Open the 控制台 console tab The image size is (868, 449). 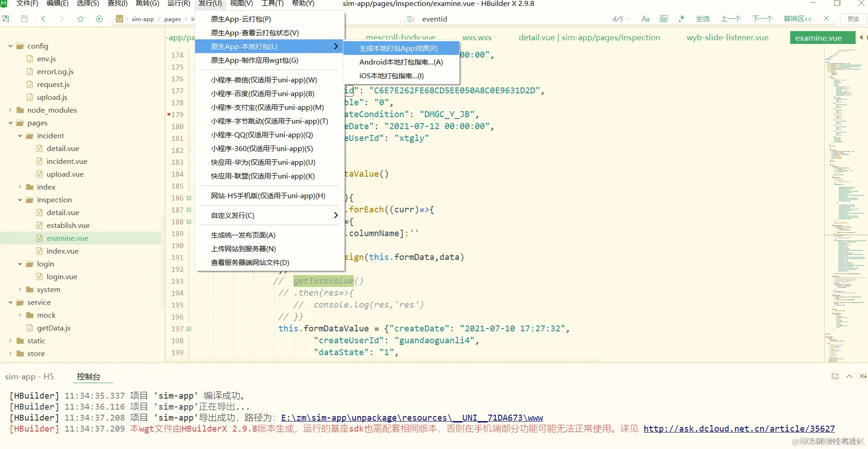pyautogui.click(x=88, y=376)
